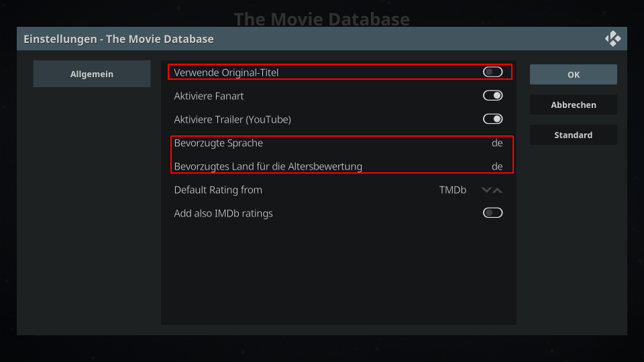The width and height of the screenshot is (644, 362).
Task: Select the Default Rating from label
Action: click(x=218, y=190)
